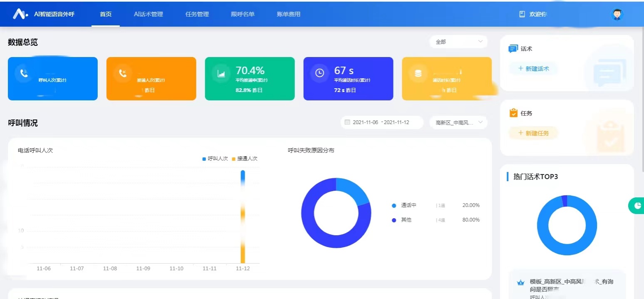644x299 pixels.
Task: Click the chart icon on 平均接通率 card
Action: 221,73
